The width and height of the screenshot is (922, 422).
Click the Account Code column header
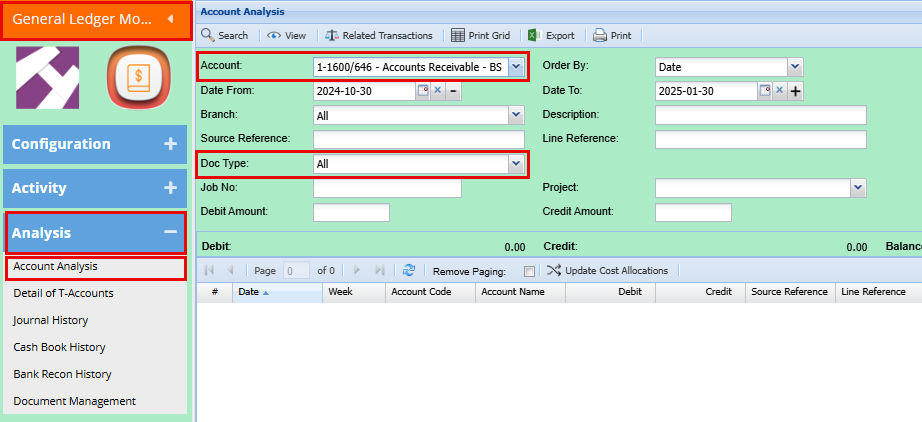(x=430, y=292)
